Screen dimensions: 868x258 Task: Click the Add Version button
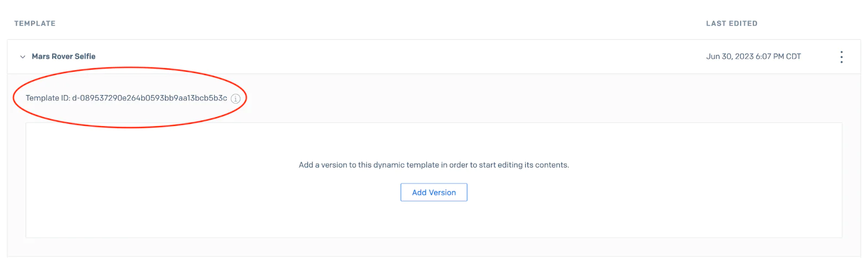434,192
